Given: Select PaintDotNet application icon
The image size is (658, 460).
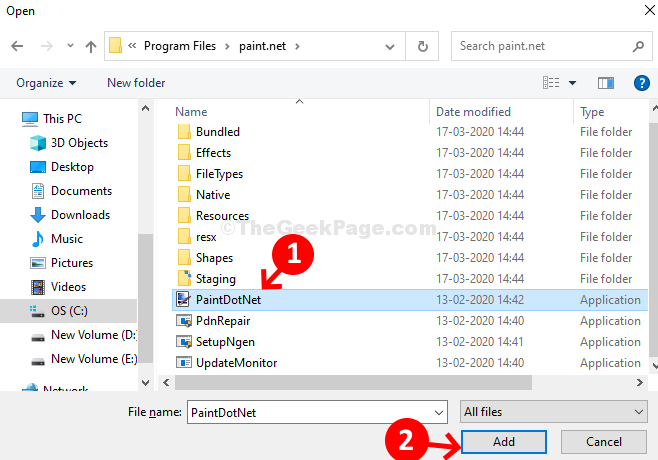Looking at the screenshot, I should (183, 299).
